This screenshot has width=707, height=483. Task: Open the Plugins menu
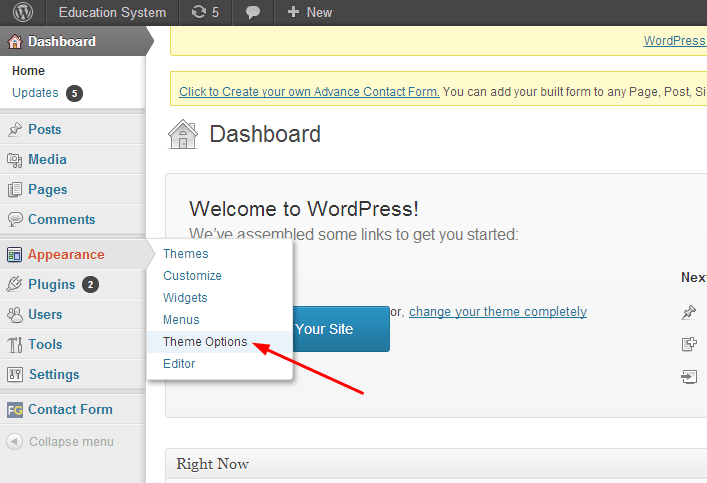coord(73,285)
